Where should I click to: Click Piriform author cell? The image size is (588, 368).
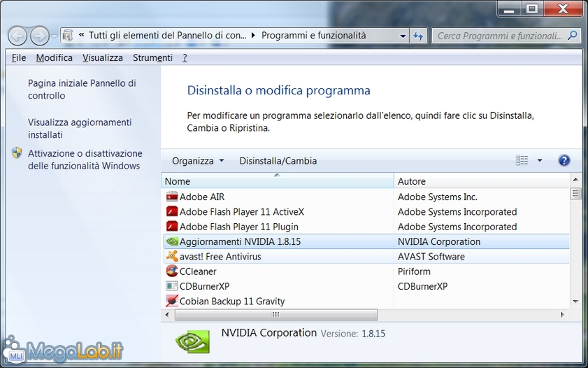tap(414, 271)
